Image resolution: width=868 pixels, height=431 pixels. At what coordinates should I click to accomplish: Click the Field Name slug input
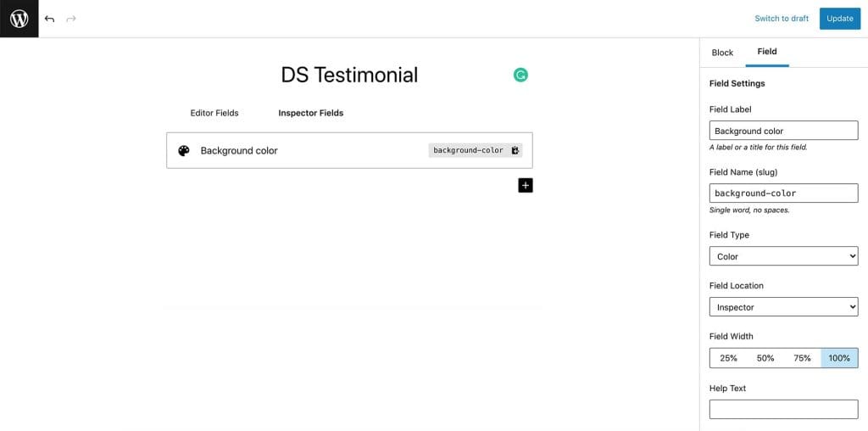click(783, 193)
